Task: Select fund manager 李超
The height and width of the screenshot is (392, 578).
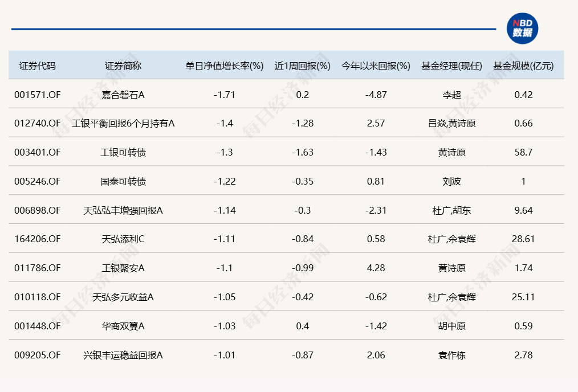Action: 452,95
